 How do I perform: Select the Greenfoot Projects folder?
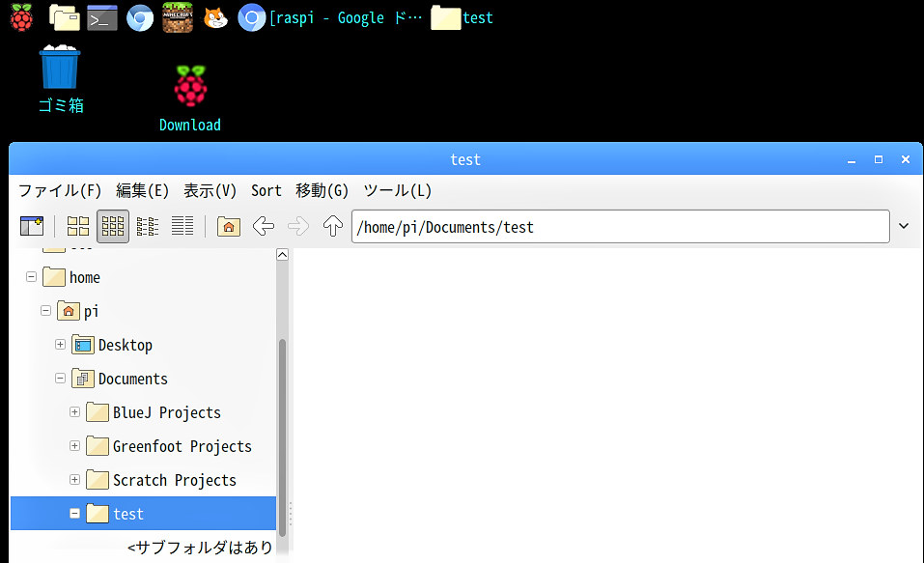point(169,446)
